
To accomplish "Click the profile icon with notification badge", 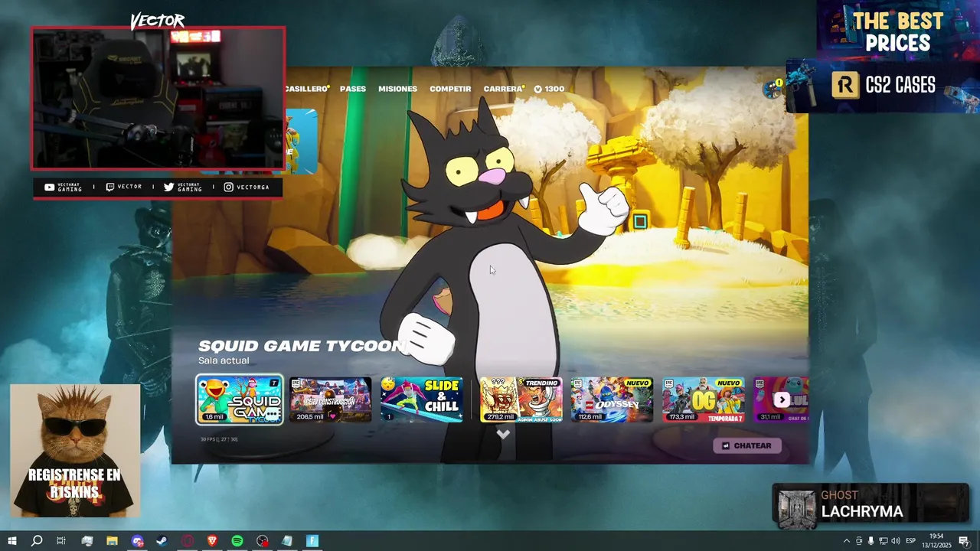I will tap(773, 89).
